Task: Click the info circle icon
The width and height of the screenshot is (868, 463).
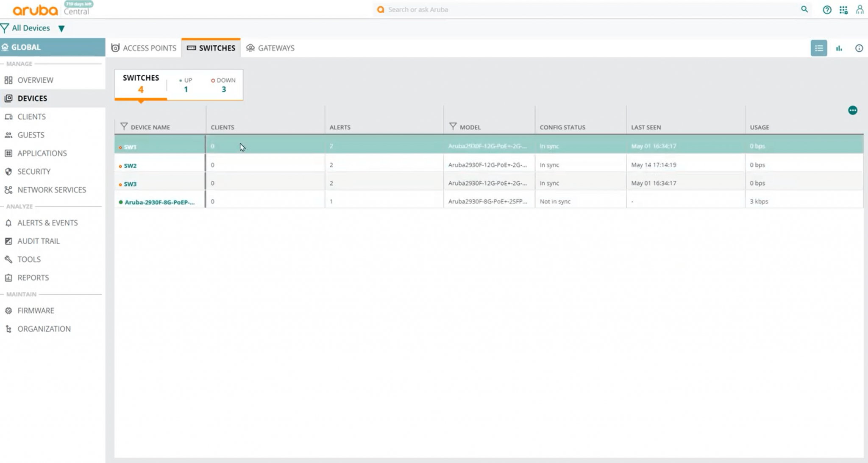Action: pos(859,48)
